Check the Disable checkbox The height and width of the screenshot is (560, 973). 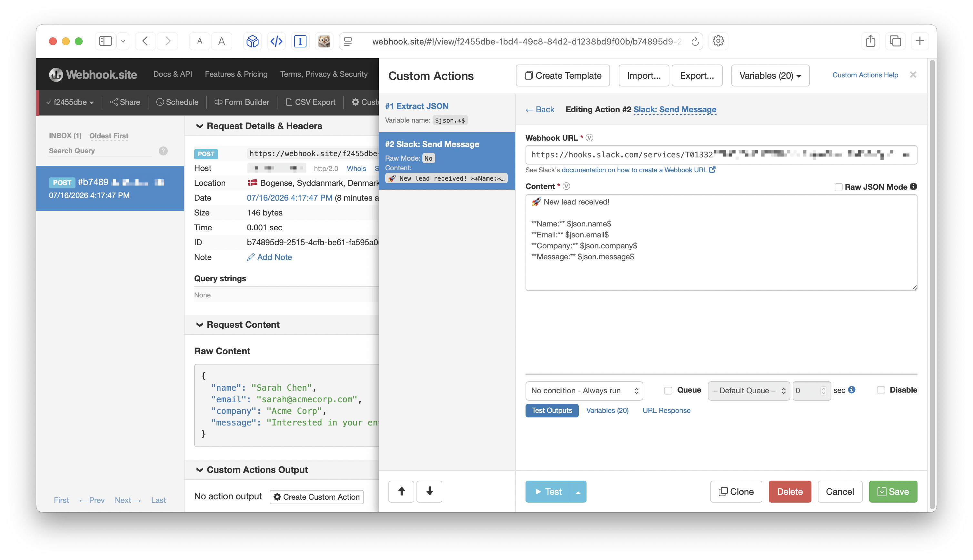(x=881, y=390)
